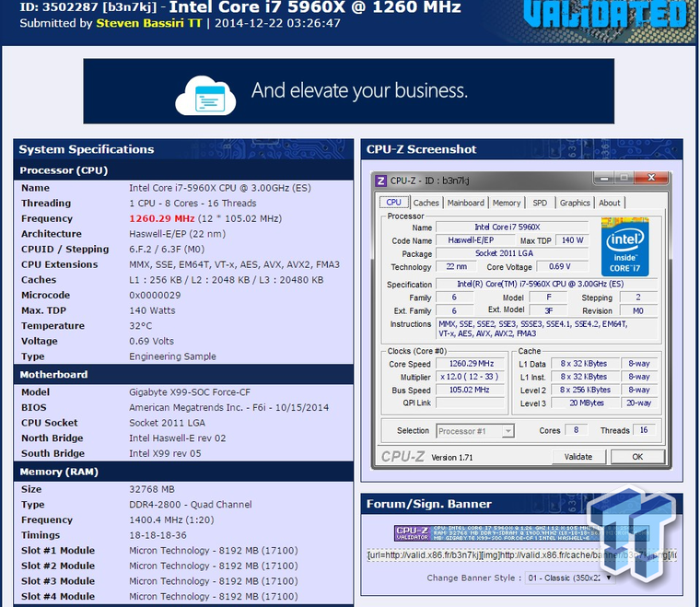Switch to the Memory tab

[x=507, y=203]
